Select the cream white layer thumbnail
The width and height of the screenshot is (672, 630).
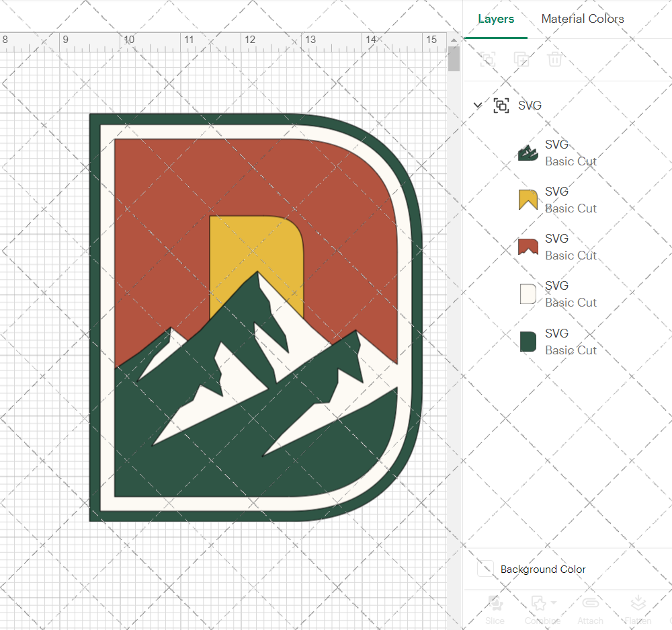(528, 294)
